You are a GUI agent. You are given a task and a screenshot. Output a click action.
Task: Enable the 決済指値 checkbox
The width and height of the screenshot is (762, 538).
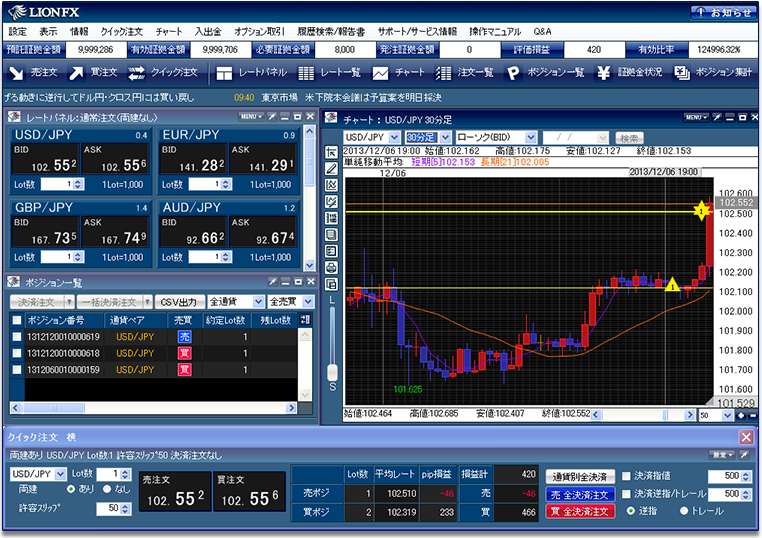tap(626, 476)
